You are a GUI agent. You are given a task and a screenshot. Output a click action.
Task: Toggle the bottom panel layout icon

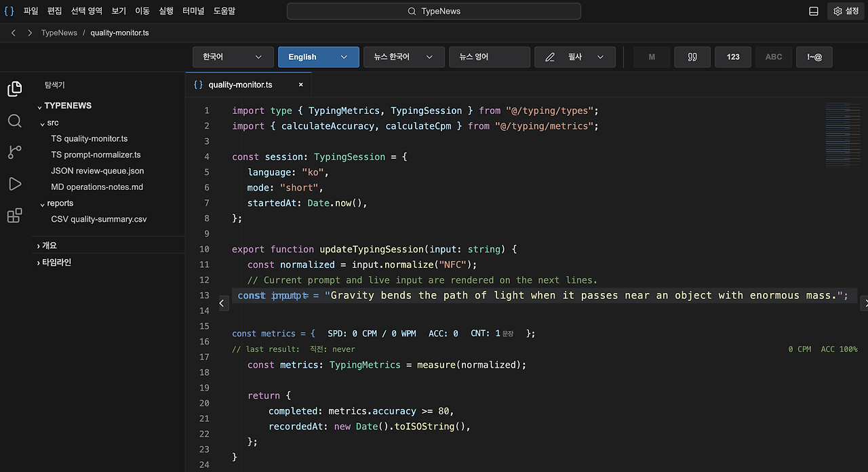click(814, 11)
